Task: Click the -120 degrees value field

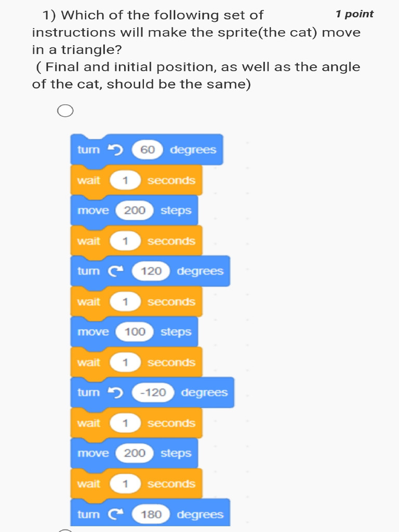Action: point(153,393)
